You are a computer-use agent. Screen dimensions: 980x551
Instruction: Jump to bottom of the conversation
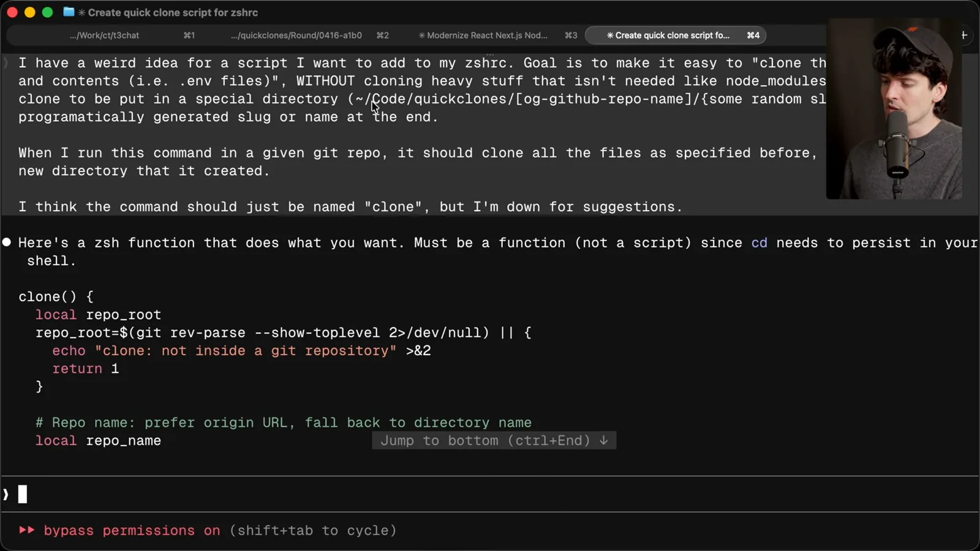click(494, 441)
